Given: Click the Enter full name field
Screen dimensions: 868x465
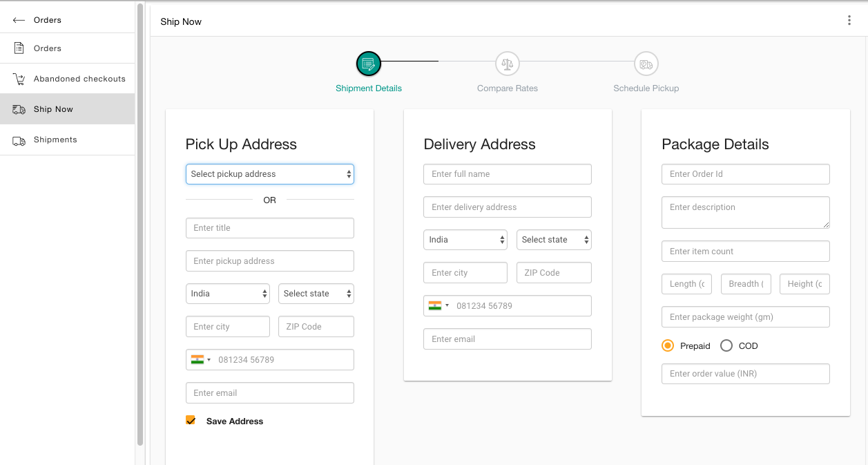Looking at the screenshot, I should click(x=508, y=174).
